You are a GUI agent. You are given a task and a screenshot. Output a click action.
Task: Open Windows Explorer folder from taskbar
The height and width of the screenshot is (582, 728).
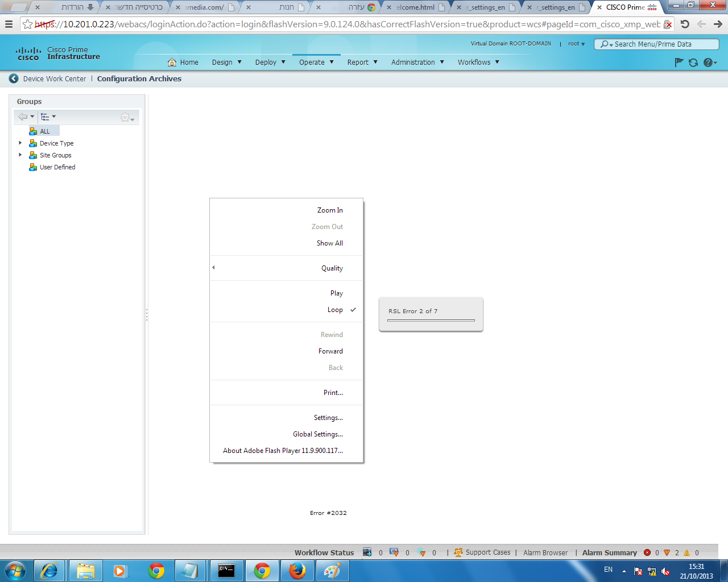tap(85, 570)
